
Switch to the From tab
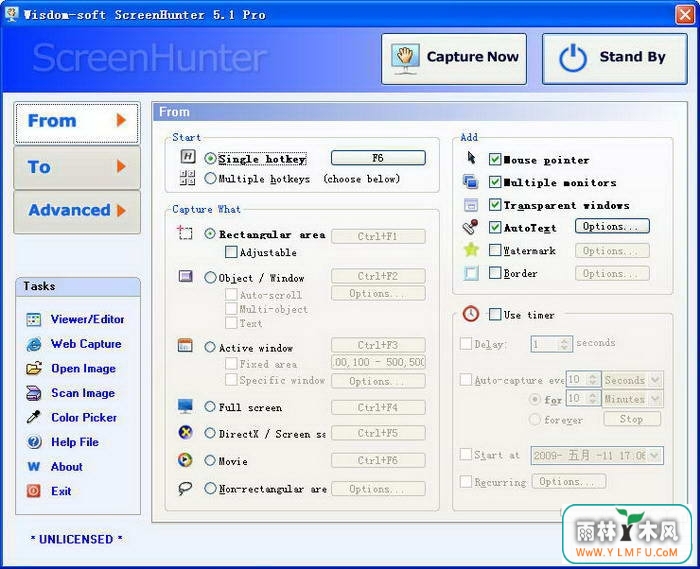pyautogui.click(x=77, y=123)
